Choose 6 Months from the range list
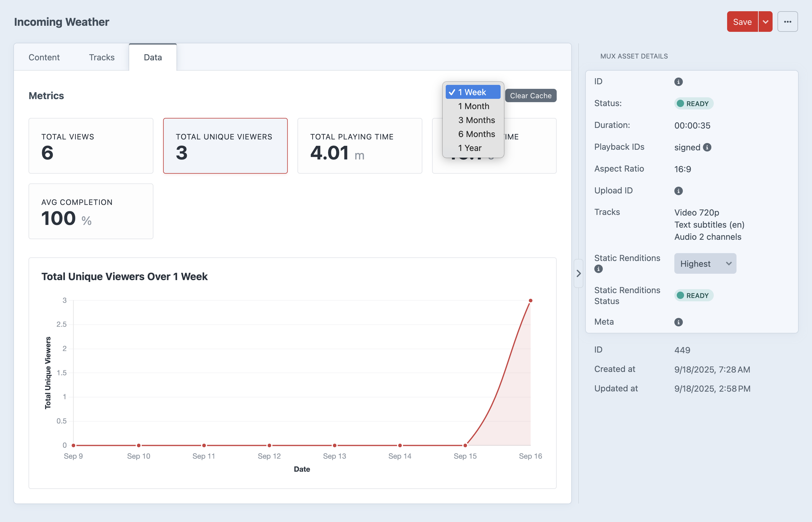The height and width of the screenshot is (522, 812). [476, 134]
